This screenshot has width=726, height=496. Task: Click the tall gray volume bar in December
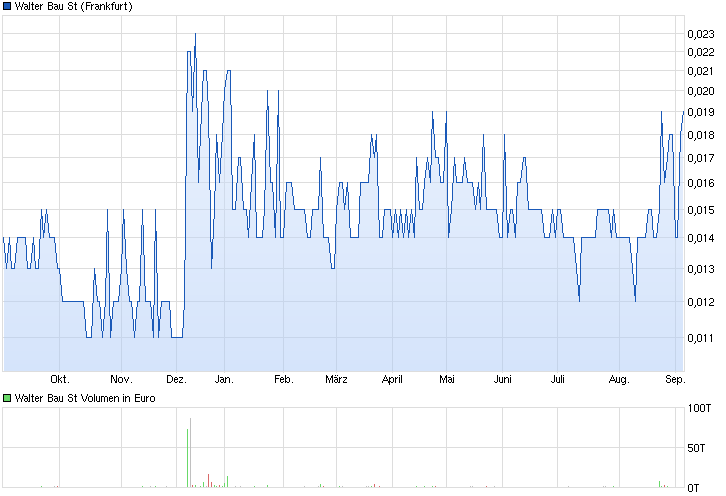190,452
